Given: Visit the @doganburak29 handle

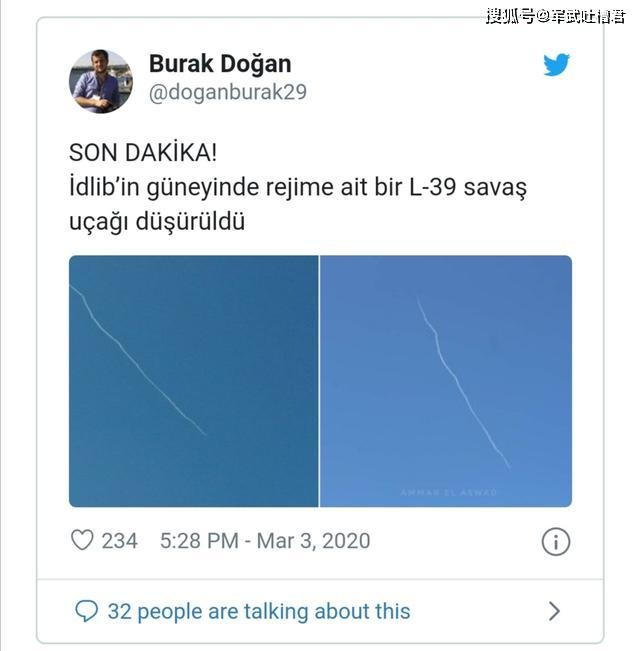Looking at the screenshot, I should click(227, 92).
